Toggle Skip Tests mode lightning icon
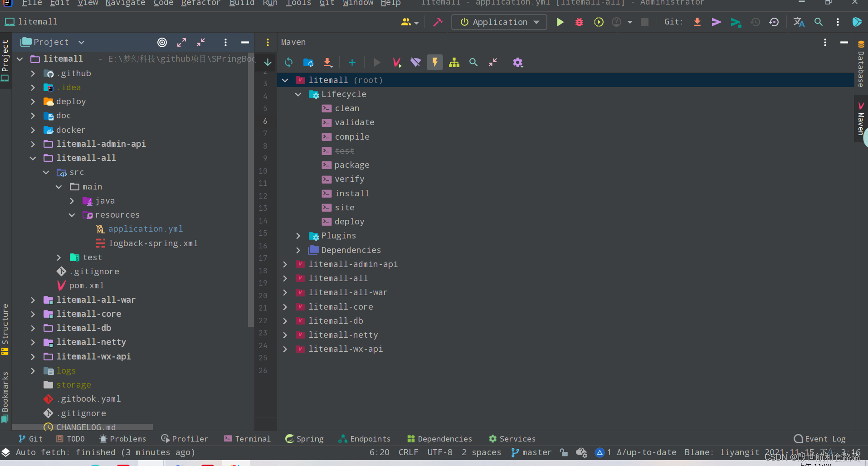868x466 pixels. pos(435,63)
